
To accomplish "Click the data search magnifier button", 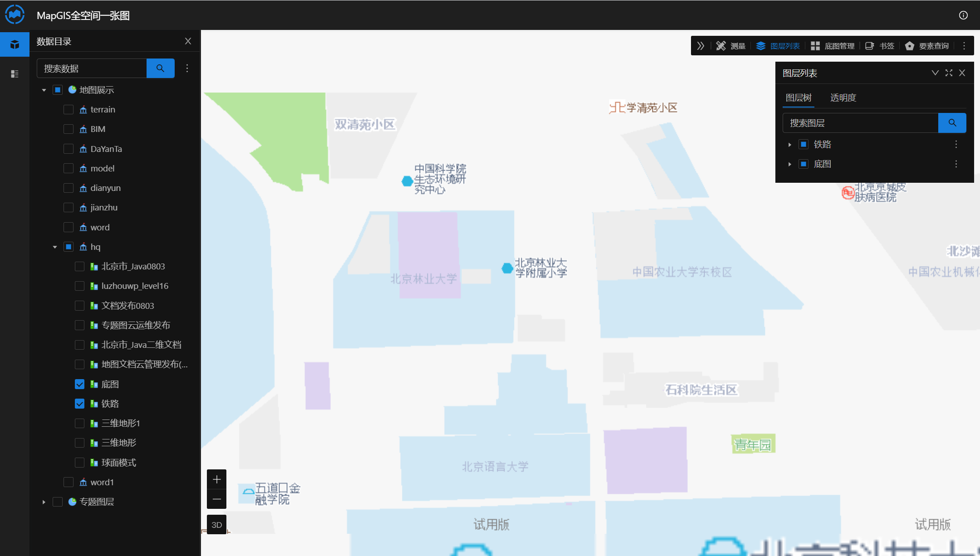I will click(160, 68).
